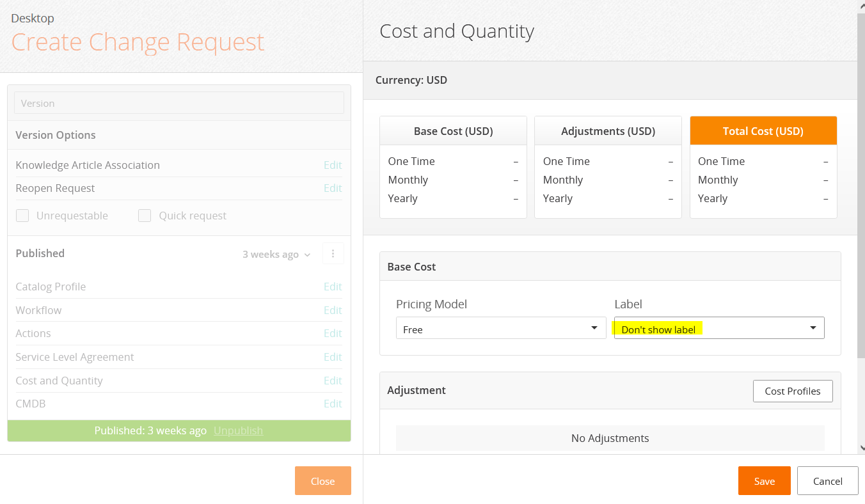Viewport: 865px width, 504px height.
Task: Edit the Service Level Agreement row
Action: (x=333, y=357)
